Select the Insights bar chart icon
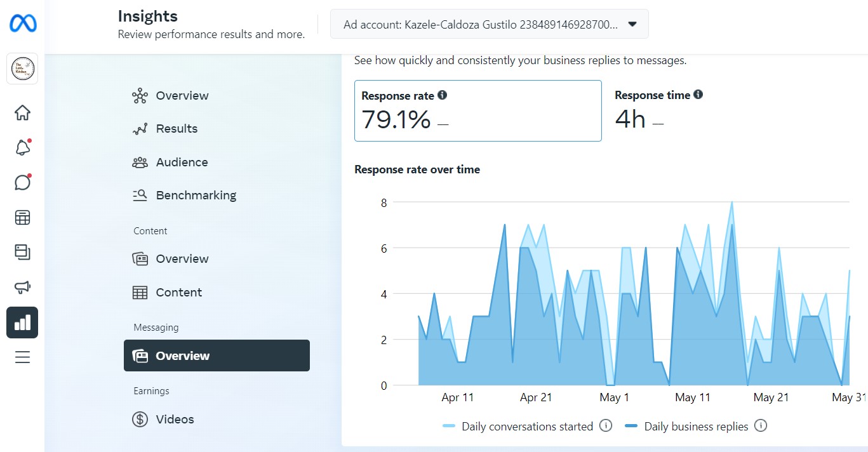 pyautogui.click(x=22, y=322)
